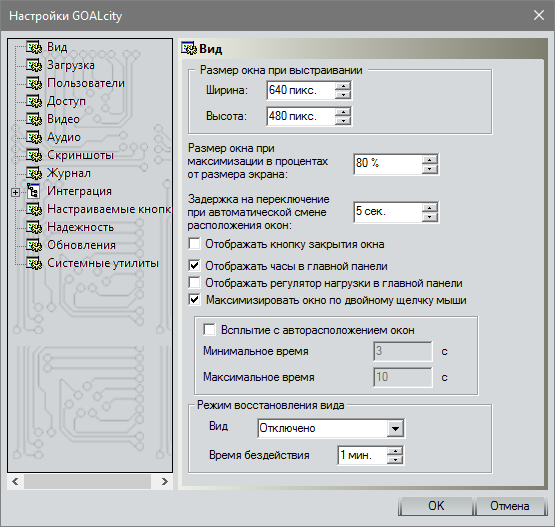Enable Отображать кнопку закрытия окна
The width and height of the screenshot is (555, 527).
[x=194, y=244]
